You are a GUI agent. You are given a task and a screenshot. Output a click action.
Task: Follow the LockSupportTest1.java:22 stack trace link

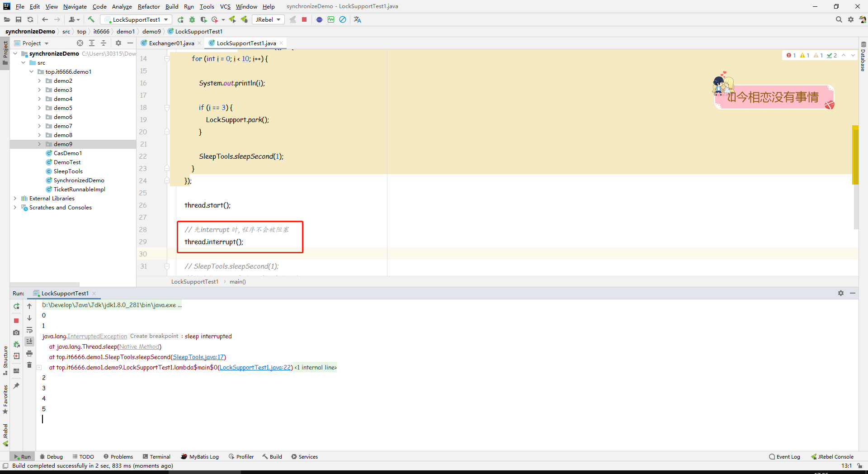click(255, 367)
